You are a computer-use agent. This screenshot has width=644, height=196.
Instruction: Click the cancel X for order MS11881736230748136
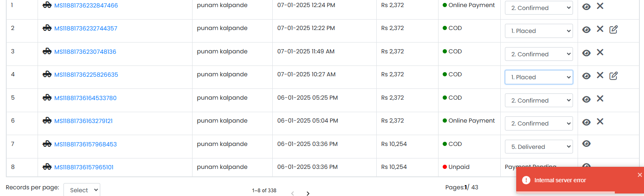click(x=600, y=52)
